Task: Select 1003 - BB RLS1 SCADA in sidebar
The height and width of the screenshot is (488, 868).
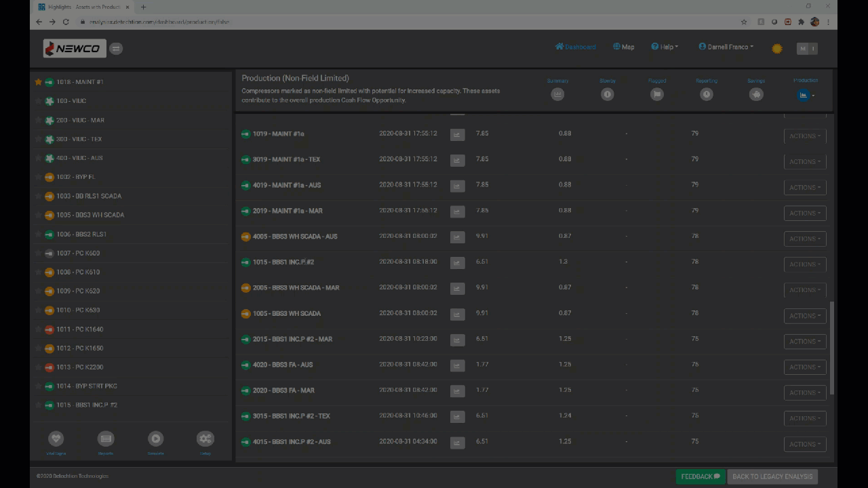Action: 89,196
